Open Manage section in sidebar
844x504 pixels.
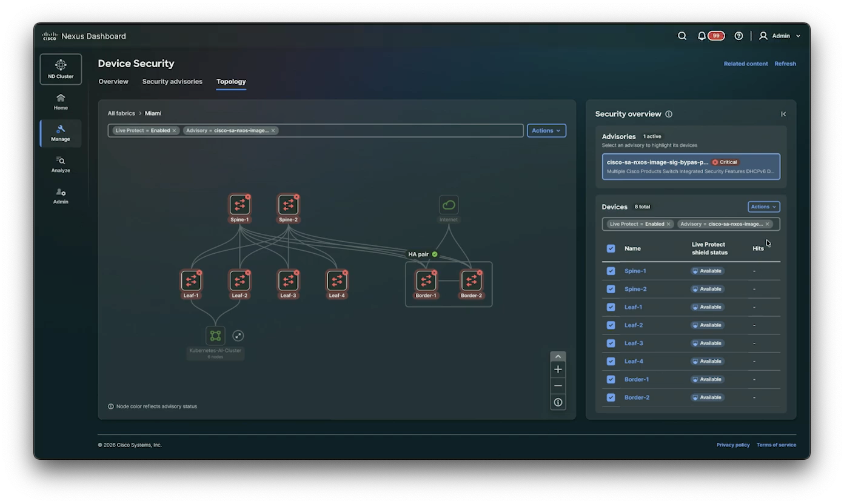[x=61, y=133]
